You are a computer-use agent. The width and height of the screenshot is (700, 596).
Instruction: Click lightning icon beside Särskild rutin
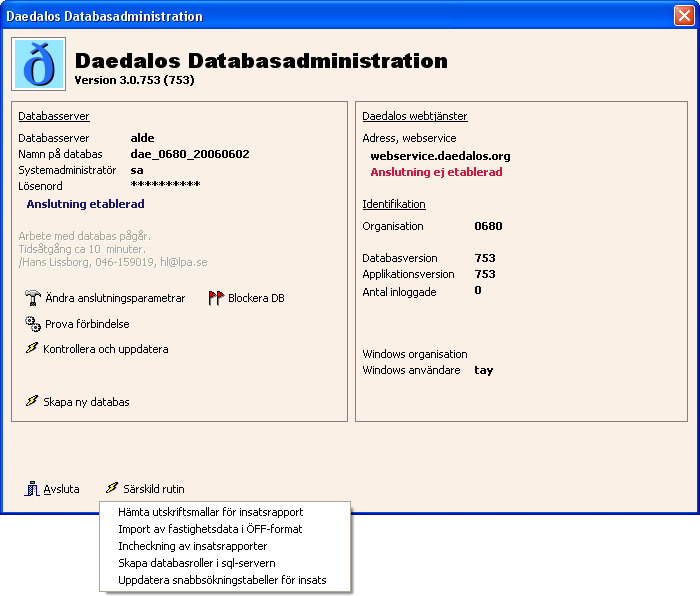[x=112, y=488]
